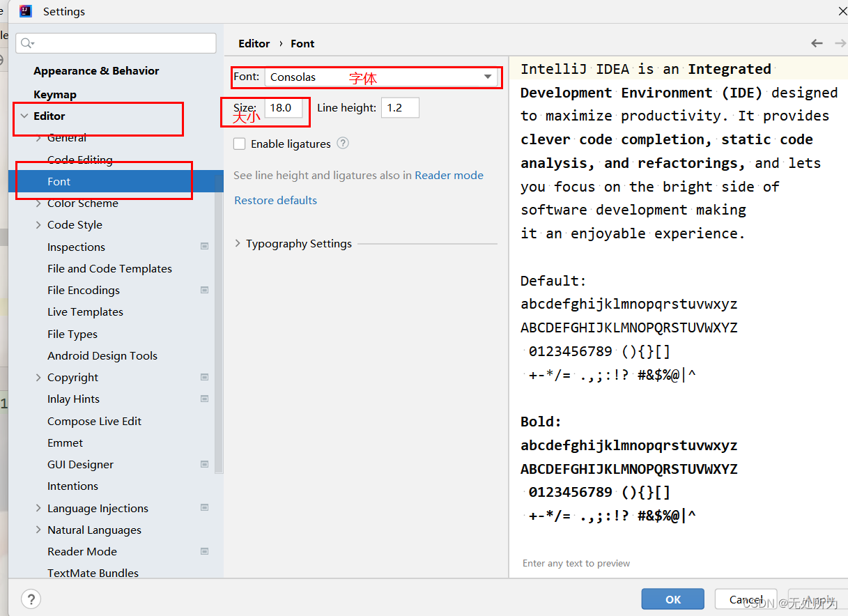
Task: Open File and Code Templates page
Action: click(x=109, y=268)
